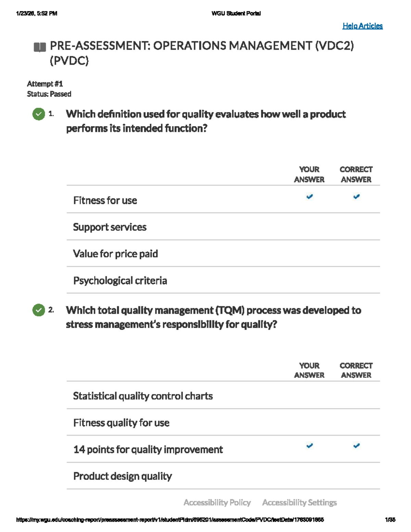The image size is (411, 532).
Task: Open the Help Articles link
Action: pos(362,26)
